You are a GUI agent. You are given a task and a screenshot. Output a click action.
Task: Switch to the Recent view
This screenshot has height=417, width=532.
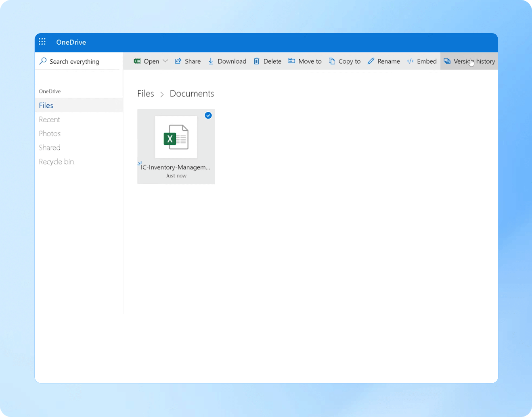[x=49, y=119]
